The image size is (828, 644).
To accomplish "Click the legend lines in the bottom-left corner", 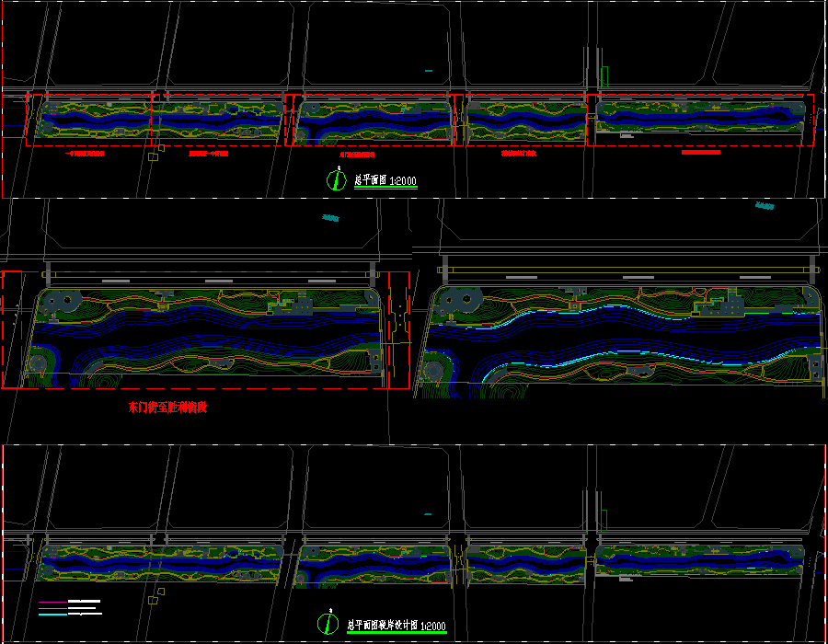I will (x=70, y=607).
